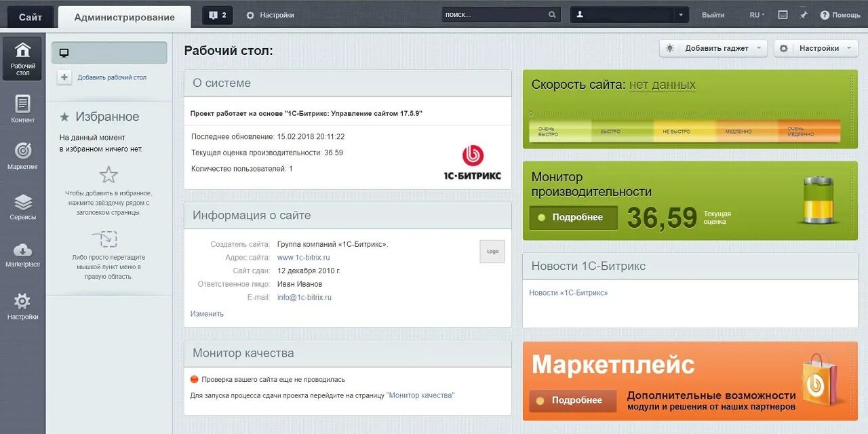Click '12 декабря 2010 г.' date text
Image resolution: width=868 pixels, height=434 pixels.
click(309, 271)
